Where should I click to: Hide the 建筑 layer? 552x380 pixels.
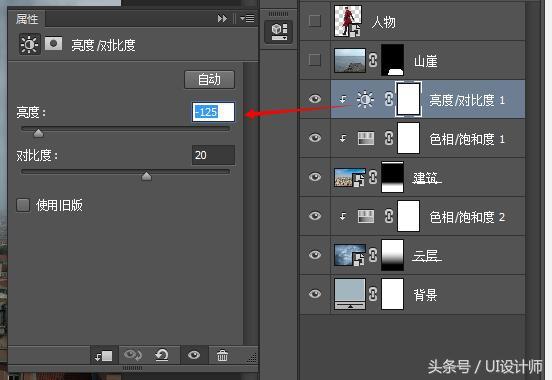[315, 176]
